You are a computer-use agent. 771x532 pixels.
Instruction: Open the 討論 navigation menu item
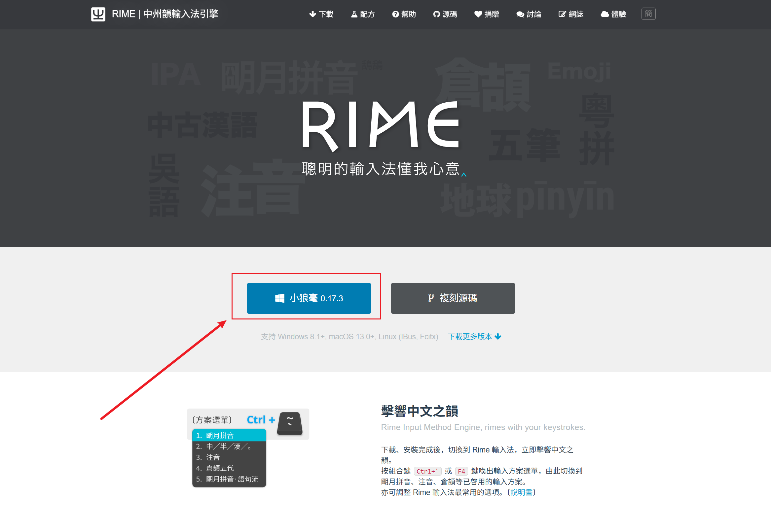point(529,14)
